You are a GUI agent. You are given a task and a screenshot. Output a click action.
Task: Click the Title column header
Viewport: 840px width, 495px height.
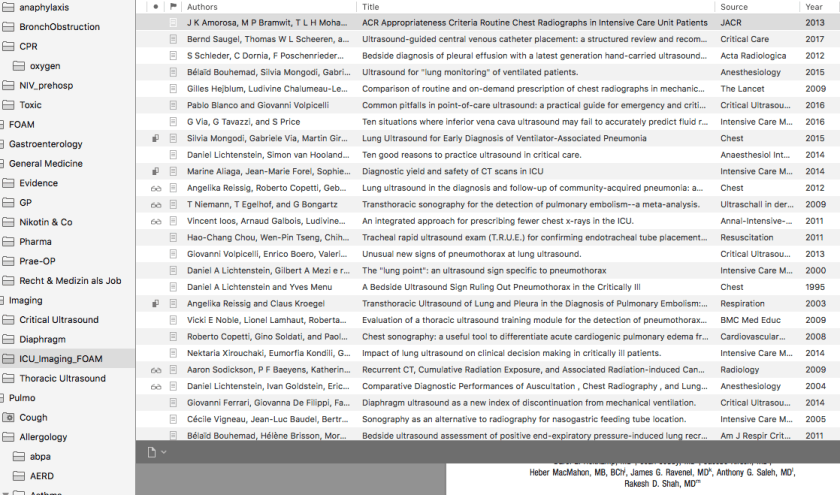[x=371, y=7]
